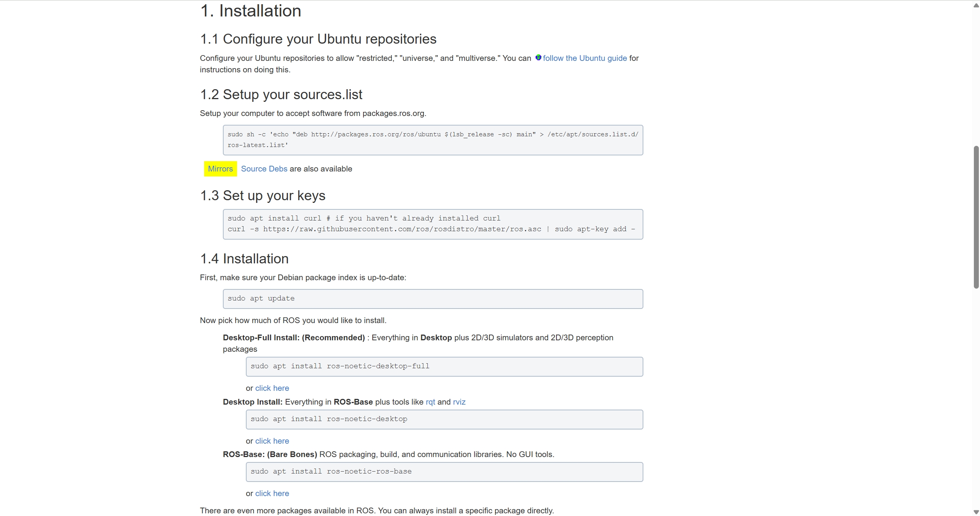Screen dimensions: 980x516
Task: Click the 'Desktop Install:' bold label
Action: point(253,402)
